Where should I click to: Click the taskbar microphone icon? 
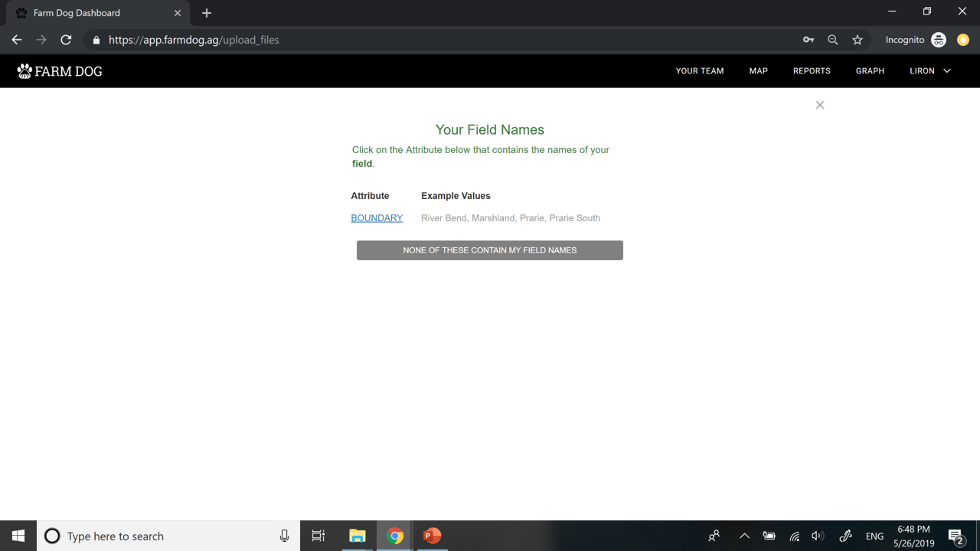[284, 536]
